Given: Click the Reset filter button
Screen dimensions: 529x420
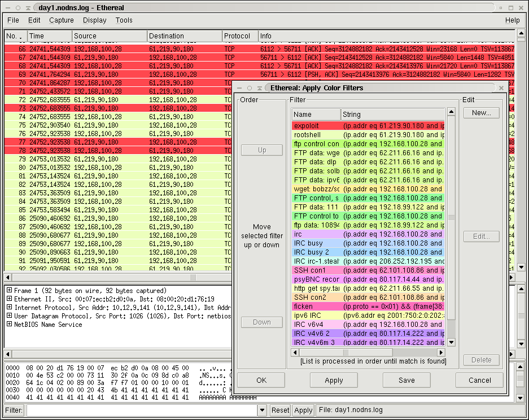Looking at the screenshot, I should (x=281, y=410).
